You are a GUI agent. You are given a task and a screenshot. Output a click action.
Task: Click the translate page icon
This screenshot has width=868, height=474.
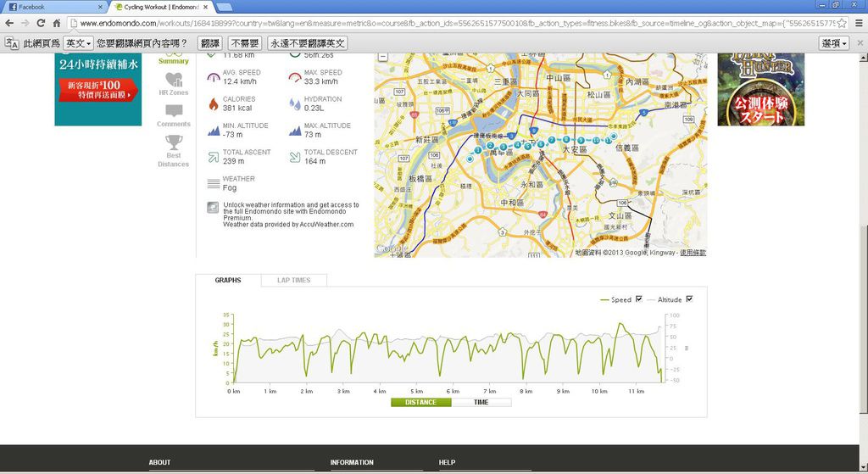(x=12, y=43)
